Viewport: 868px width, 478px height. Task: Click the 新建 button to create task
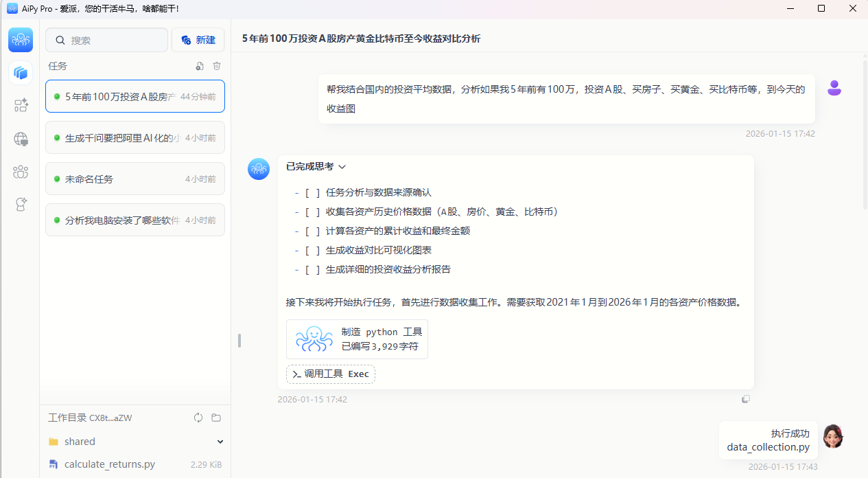[x=198, y=40]
